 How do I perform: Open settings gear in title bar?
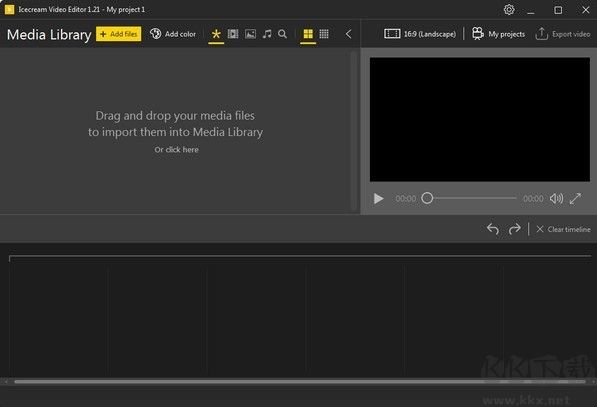point(509,10)
